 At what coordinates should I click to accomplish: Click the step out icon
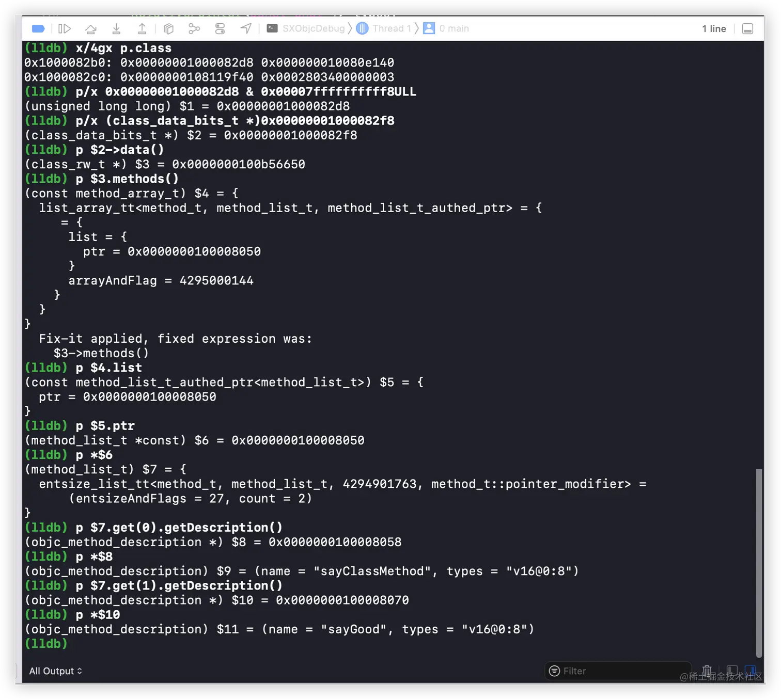[142, 28]
